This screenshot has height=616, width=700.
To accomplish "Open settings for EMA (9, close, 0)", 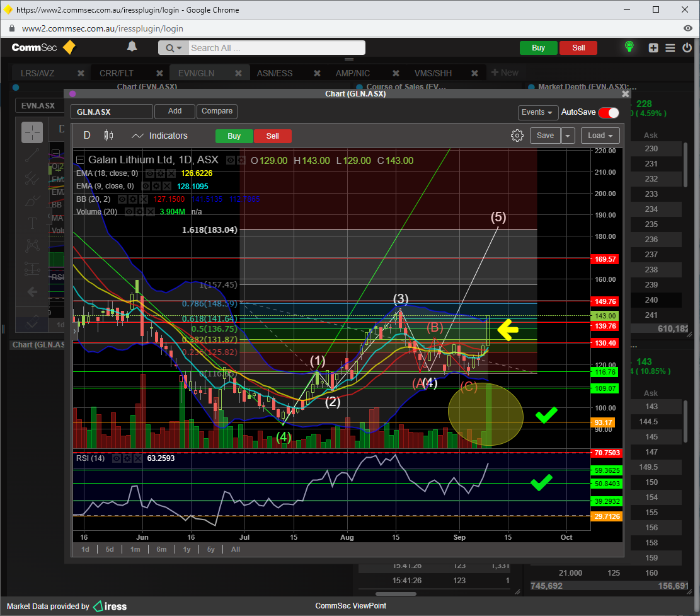I will click(x=156, y=186).
